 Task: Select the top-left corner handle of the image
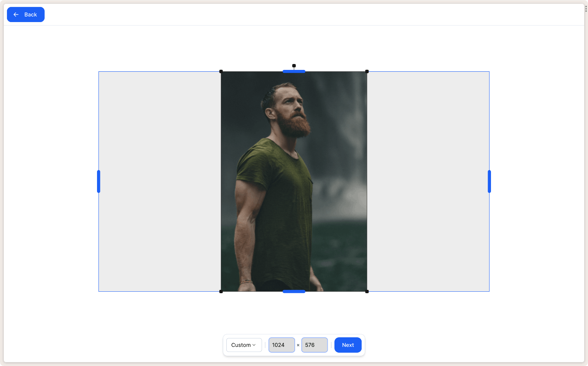pyautogui.click(x=221, y=71)
